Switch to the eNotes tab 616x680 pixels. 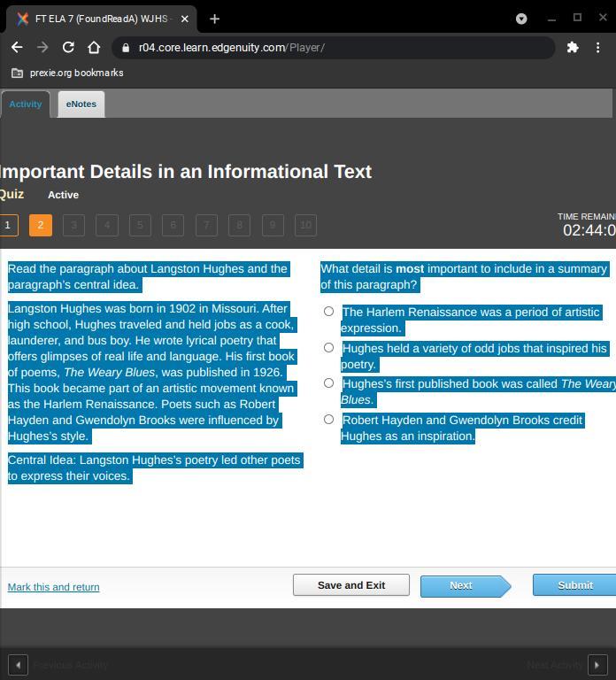[x=81, y=104]
